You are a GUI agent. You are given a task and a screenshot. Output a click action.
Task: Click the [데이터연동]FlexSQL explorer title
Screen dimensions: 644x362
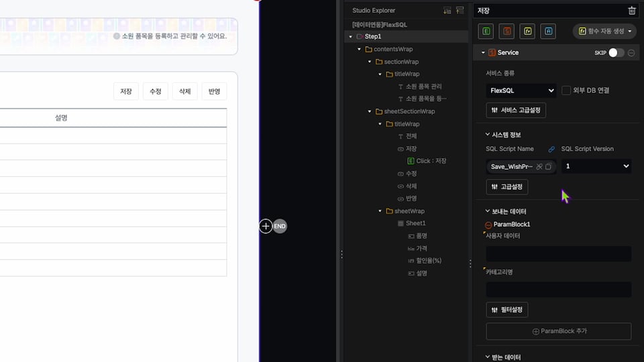click(x=380, y=25)
